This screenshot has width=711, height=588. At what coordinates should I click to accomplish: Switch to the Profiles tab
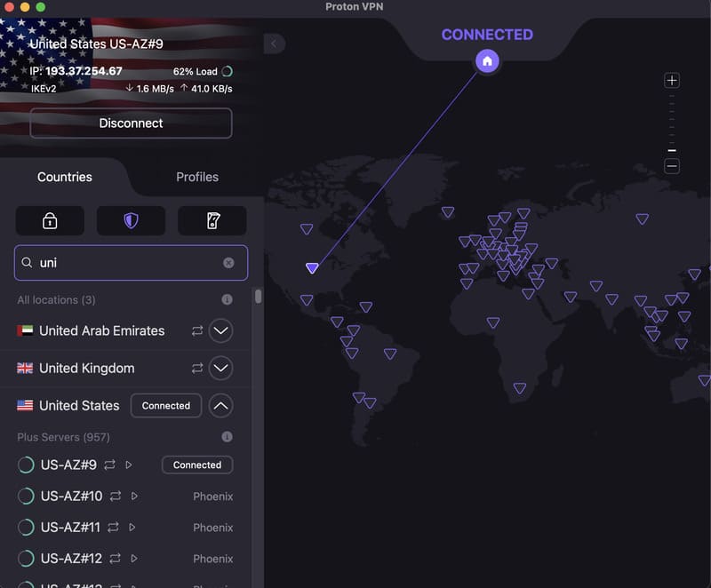coord(196,177)
